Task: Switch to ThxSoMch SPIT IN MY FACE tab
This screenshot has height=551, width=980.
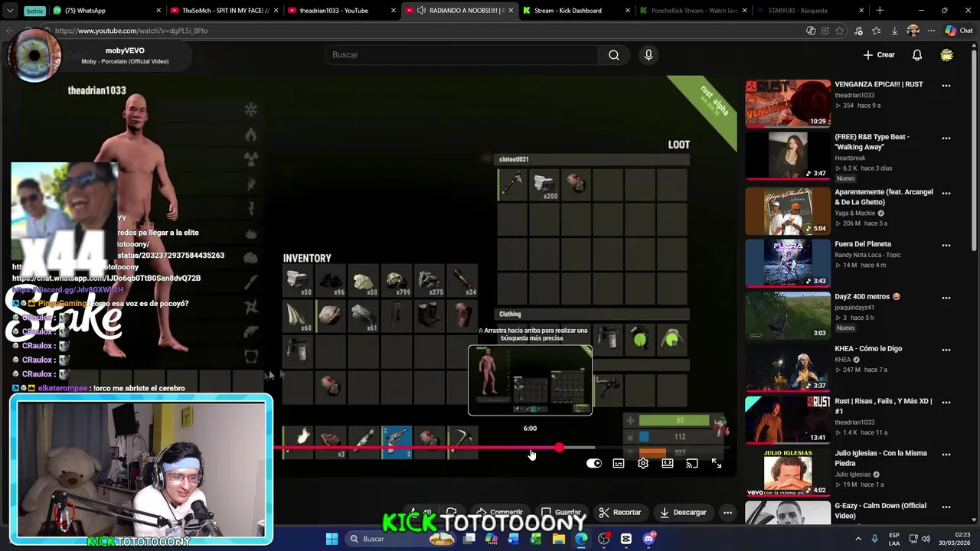Action: (224, 11)
